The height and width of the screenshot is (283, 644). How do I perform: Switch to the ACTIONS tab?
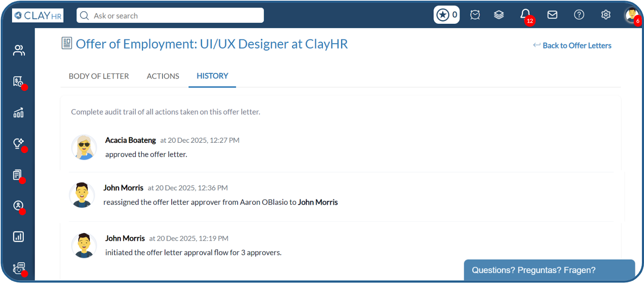click(x=163, y=76)
